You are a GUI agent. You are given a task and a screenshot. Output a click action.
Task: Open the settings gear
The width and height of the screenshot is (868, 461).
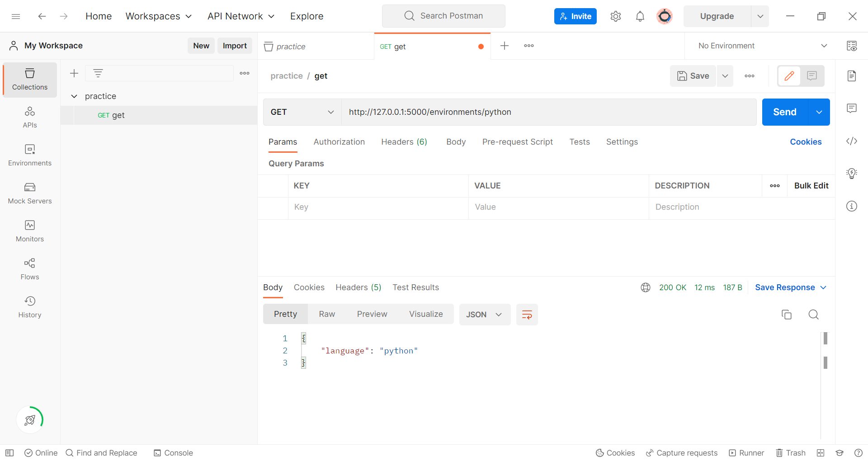pyautogui.click(x=615, y=16)
